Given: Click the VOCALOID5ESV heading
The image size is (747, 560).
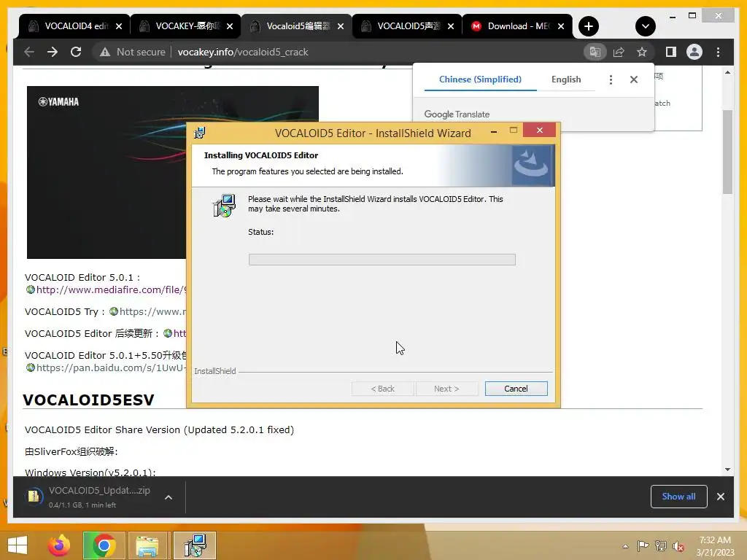Looking at the screenshot, I should pos(88,400).
